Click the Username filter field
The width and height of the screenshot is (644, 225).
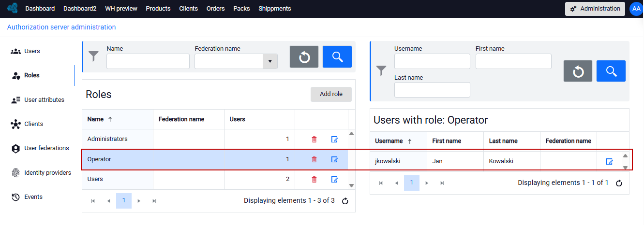(x=432, y=61)
